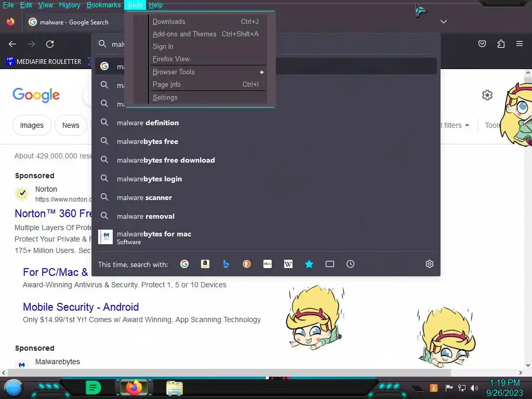
Task: Search bookmarks via the star icon
Action: click(x=309, y=264)
